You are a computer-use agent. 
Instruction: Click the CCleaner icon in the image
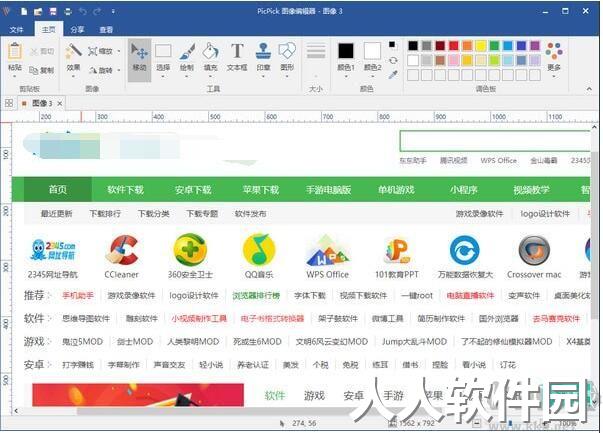[x=122, y=250]
